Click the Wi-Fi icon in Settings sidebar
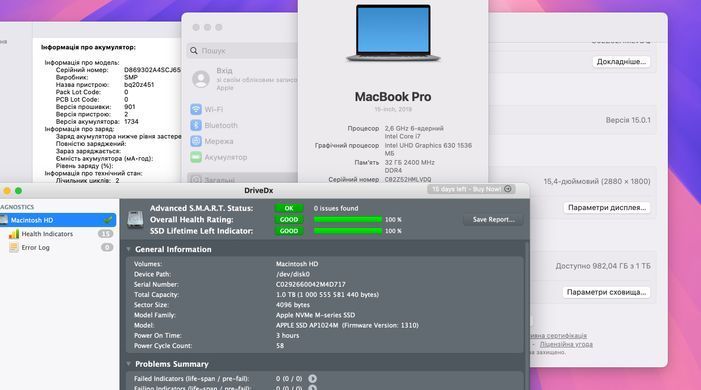This screenshot has height=390, width=701. (x=196, y=109)
